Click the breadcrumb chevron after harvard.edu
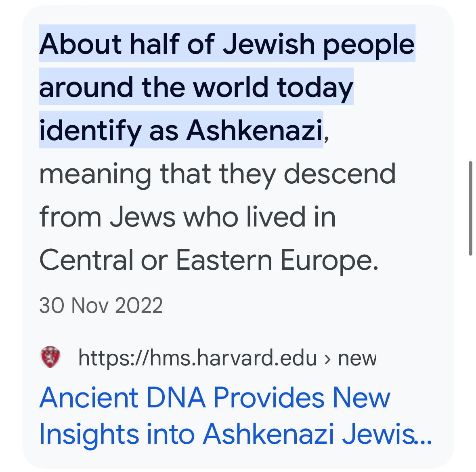 point(327,359)
